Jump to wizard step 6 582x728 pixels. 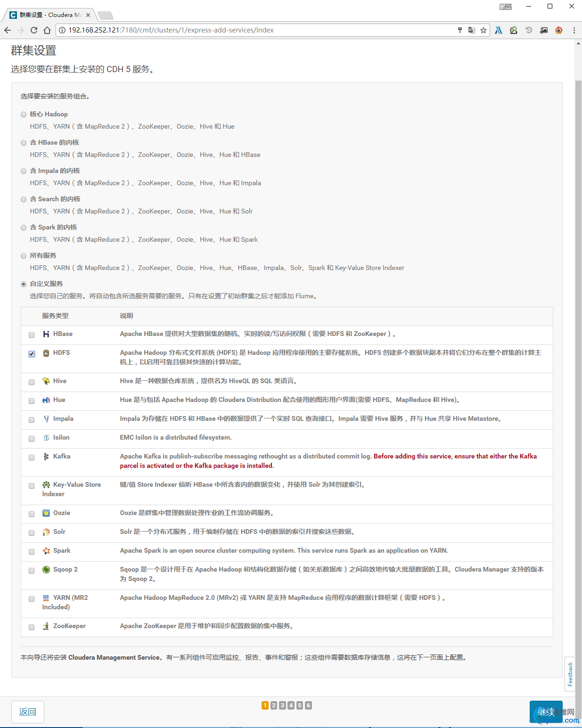pos(308,705)
